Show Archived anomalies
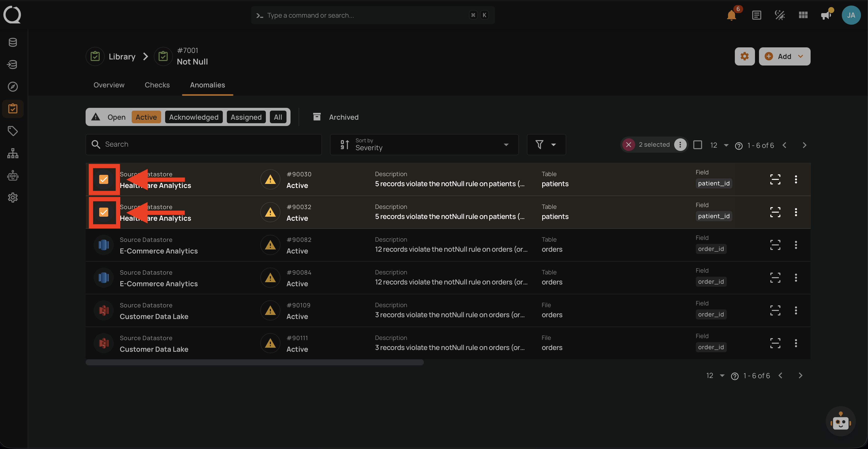The image size is (868, 449). 336,117
